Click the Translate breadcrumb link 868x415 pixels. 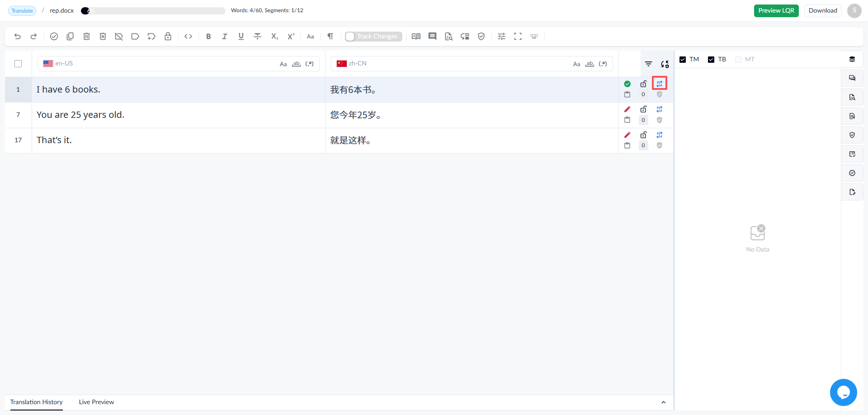[22, 11]
